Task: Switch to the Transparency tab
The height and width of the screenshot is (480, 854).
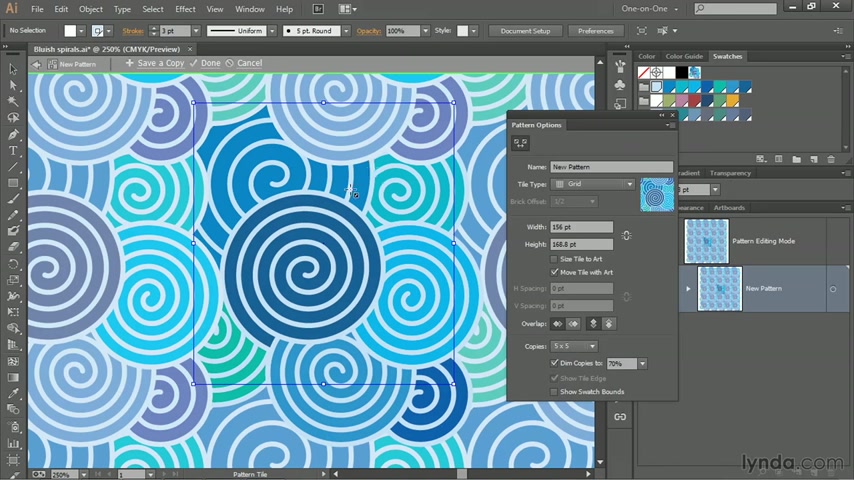Action: (730, 173)
